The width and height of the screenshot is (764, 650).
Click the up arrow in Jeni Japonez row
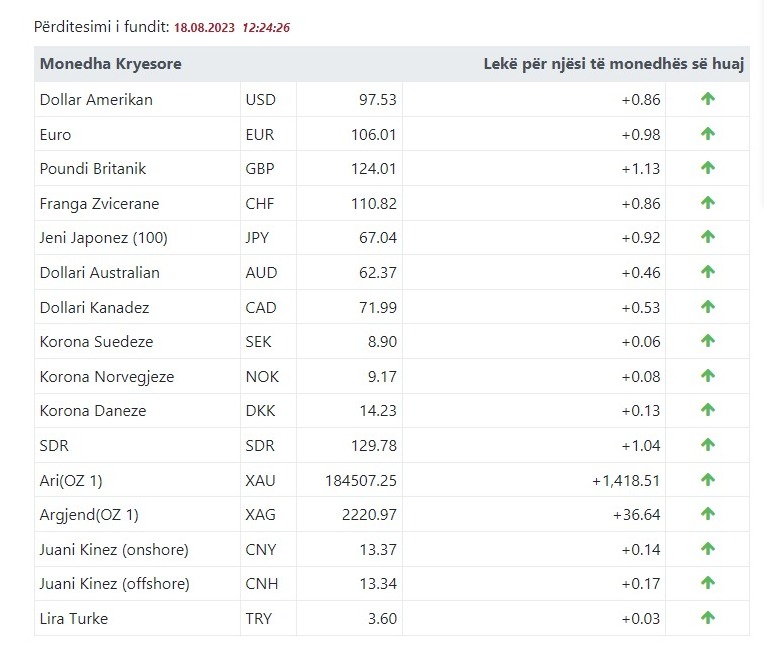708,237
